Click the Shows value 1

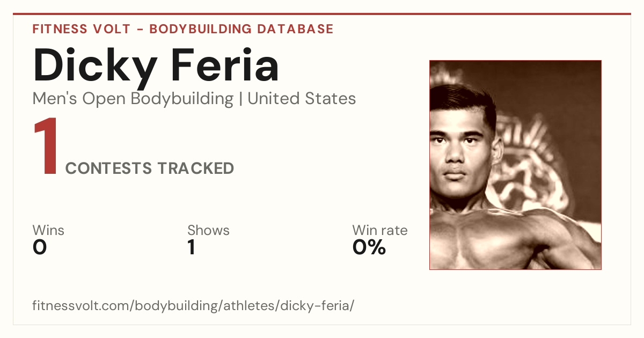(191, 247)
